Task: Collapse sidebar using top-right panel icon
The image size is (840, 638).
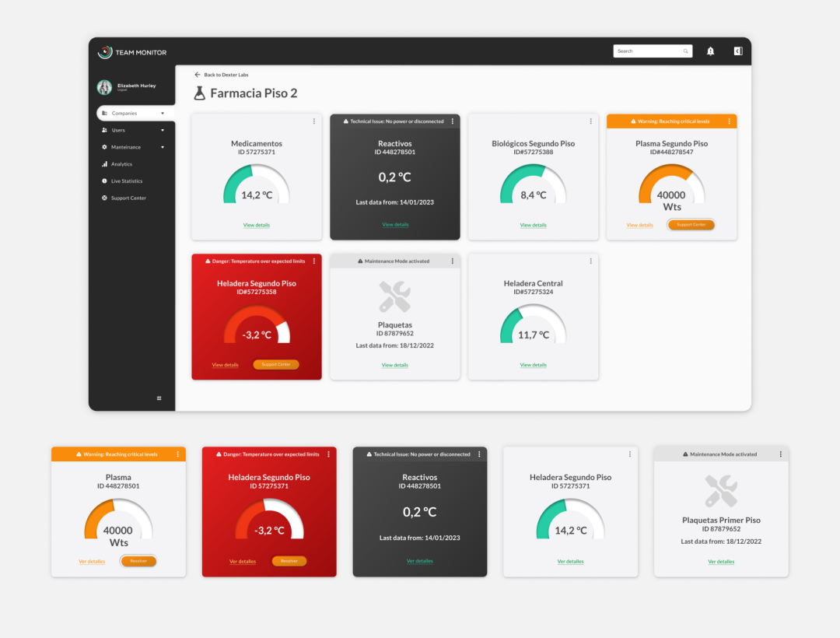Action: click(738, 51)
